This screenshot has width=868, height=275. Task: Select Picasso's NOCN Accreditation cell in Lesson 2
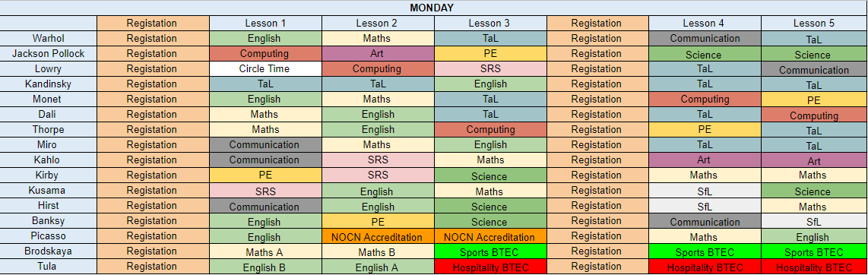point(378,237)
